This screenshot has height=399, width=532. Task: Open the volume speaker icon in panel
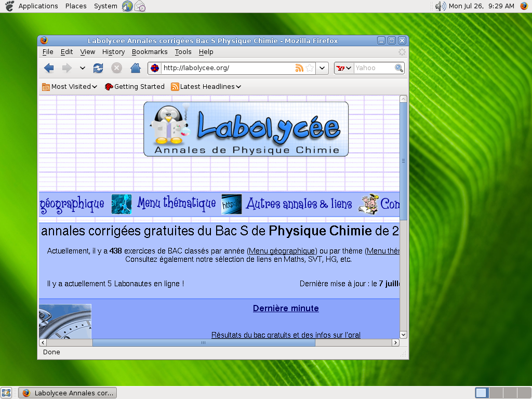click(x=440, y=6)
